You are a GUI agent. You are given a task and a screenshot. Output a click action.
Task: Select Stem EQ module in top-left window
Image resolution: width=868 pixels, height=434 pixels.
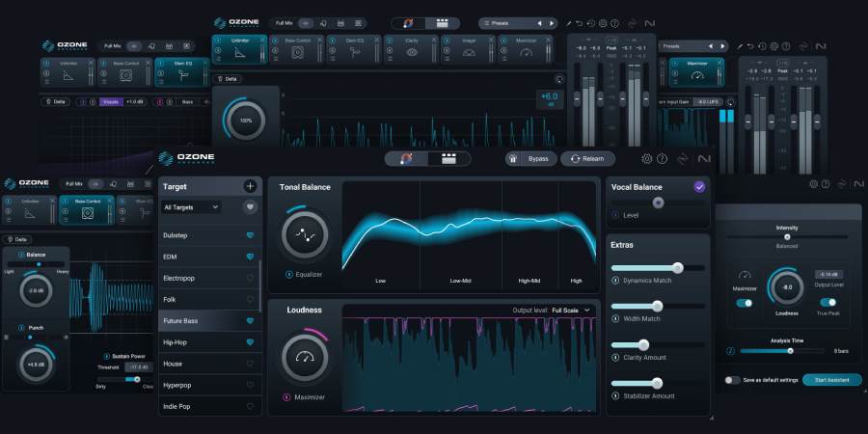pyautogui.click(x=182, y=72)
